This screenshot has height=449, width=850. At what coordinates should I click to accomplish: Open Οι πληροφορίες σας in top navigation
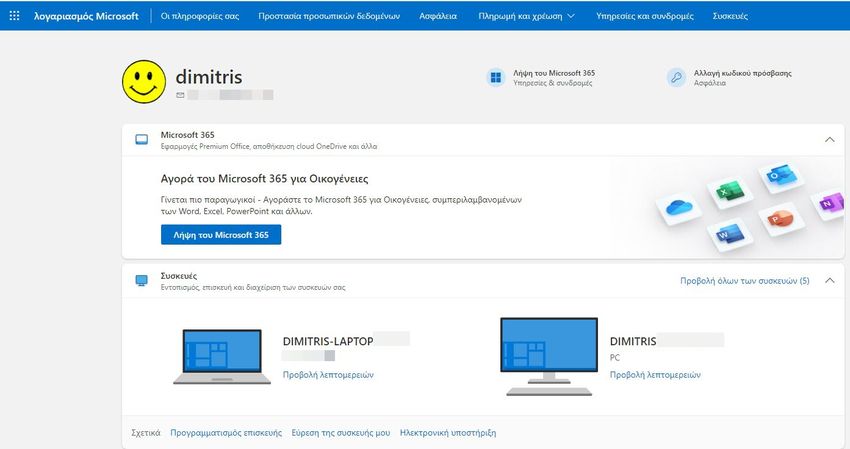(200, 16)
